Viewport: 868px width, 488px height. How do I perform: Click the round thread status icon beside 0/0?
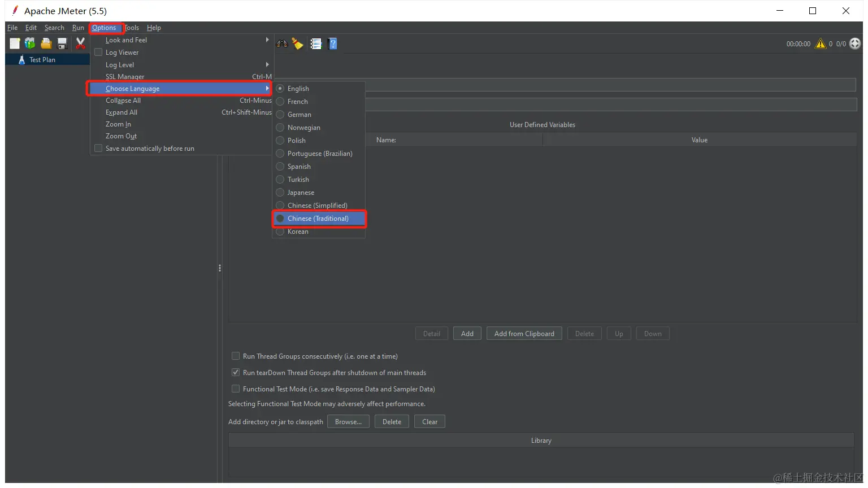(855, 43)
